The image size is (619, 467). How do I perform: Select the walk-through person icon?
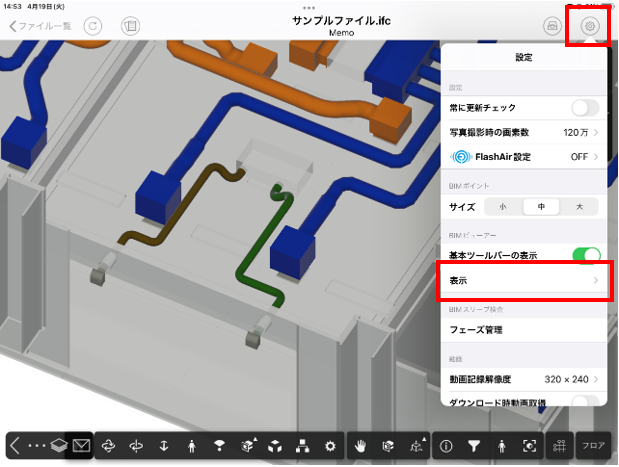pos(190,445)
